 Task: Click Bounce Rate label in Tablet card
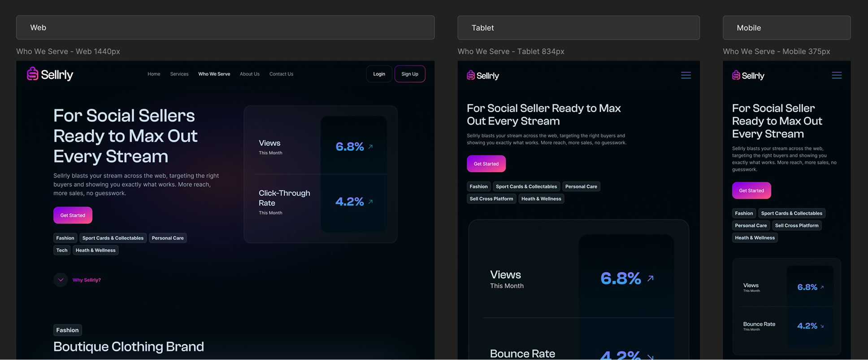point(522,354)
